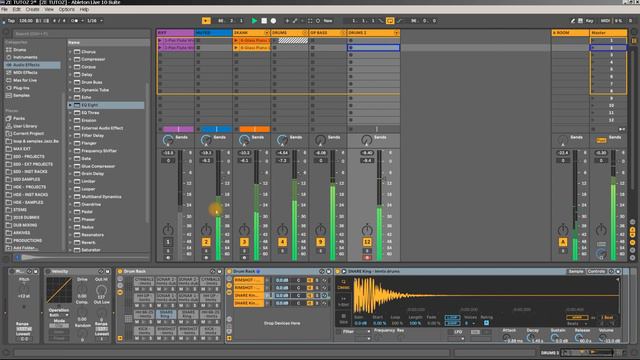This screenshot has height=360, width=640.
Task: Select Max for Live category in browser
Action: 25,80
